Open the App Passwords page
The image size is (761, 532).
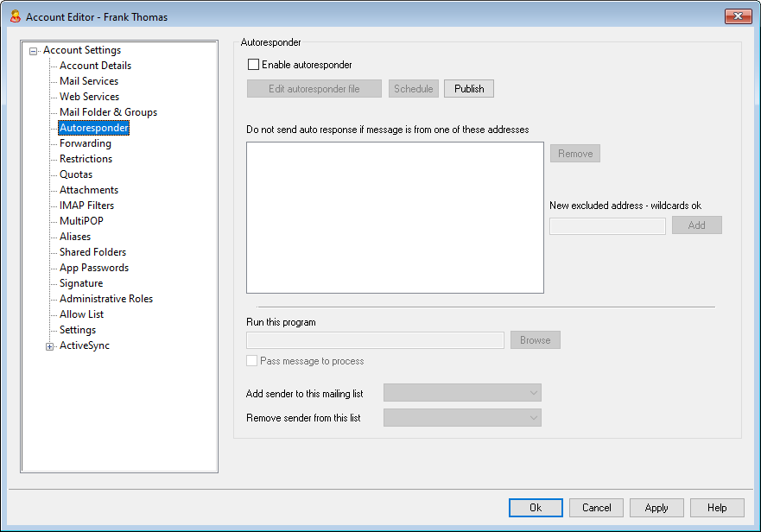[x=93, y=268]
